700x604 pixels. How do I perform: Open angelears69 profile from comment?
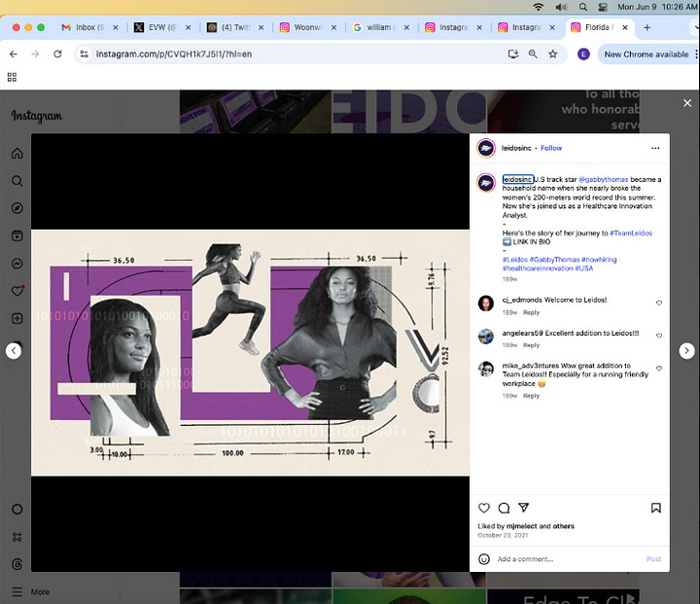522,333
